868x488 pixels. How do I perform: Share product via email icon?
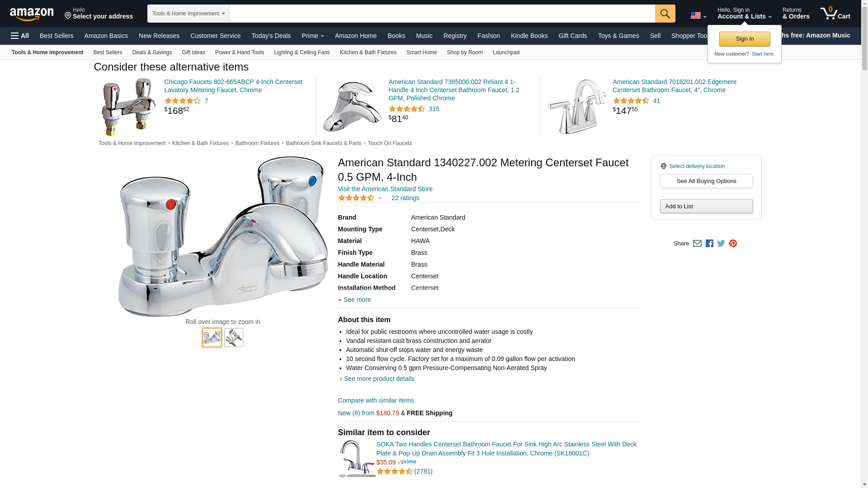click(697, 244)
